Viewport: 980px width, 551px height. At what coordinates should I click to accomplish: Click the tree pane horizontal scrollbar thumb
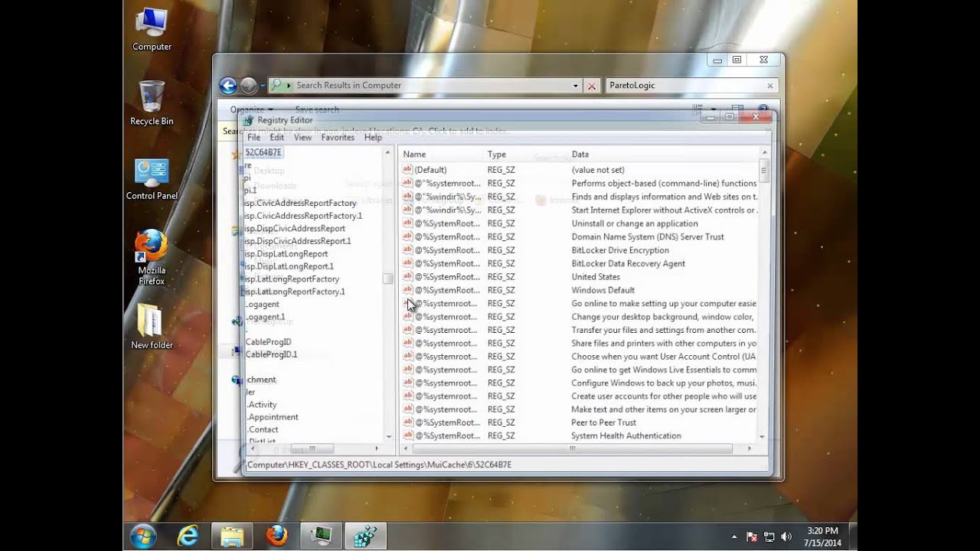click(312, 448)
